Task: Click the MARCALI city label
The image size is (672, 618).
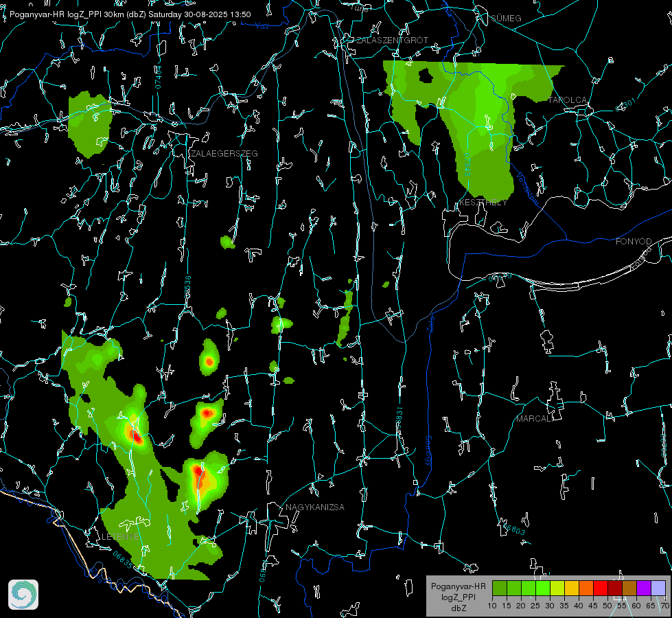Action: [535, 419]
